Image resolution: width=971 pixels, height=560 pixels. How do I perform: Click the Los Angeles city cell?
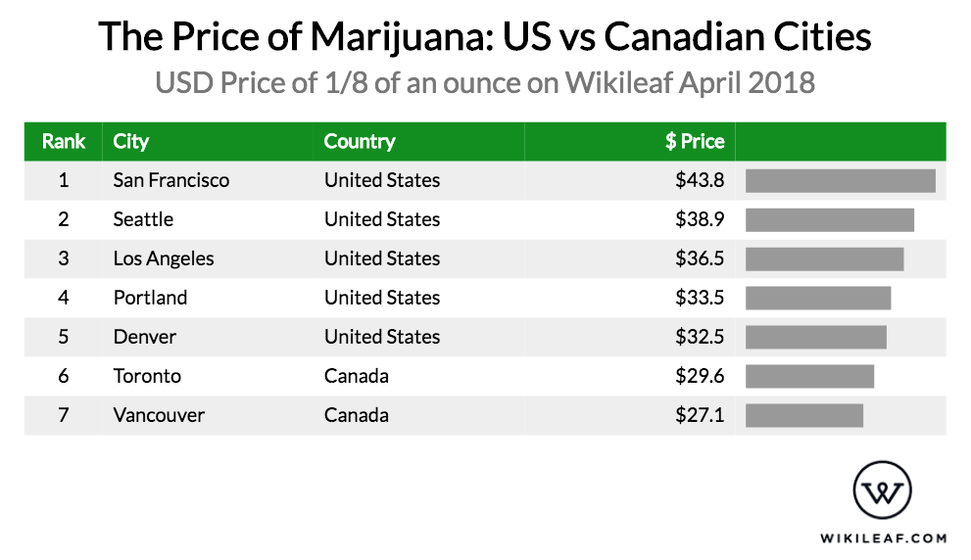click(164, 258)
